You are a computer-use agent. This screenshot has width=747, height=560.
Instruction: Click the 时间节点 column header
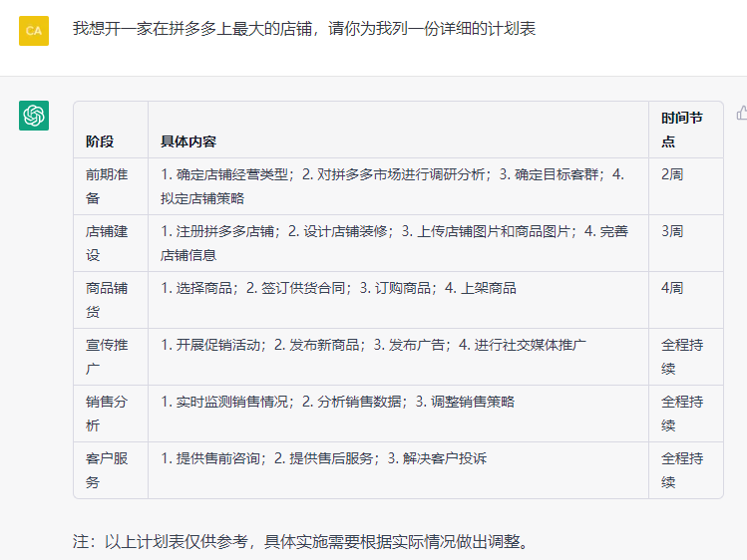click(x=686, y=130)
